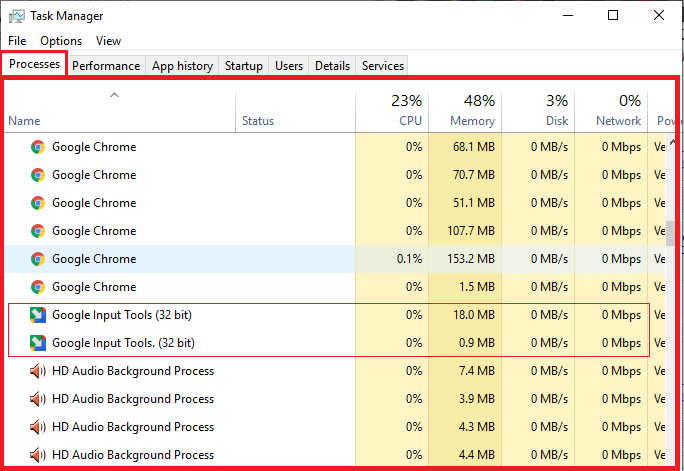Click Chrome icon in the 51.1 MB row

(x=38, y=203)
